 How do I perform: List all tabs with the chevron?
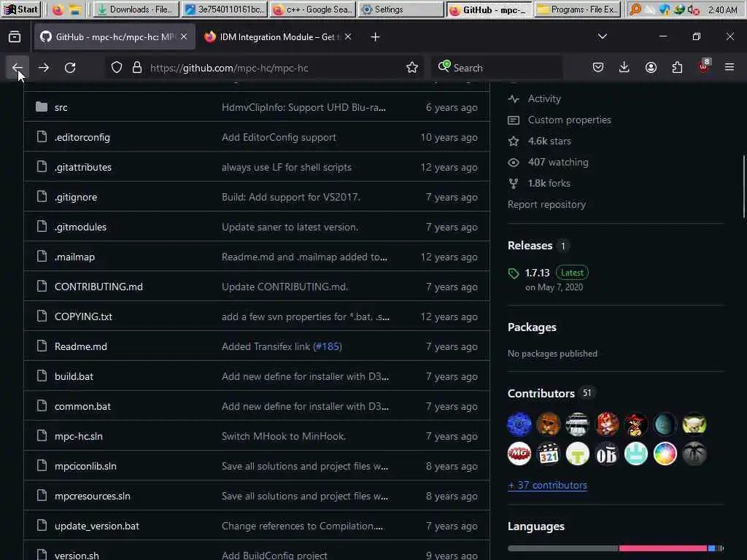pos(602,36)
